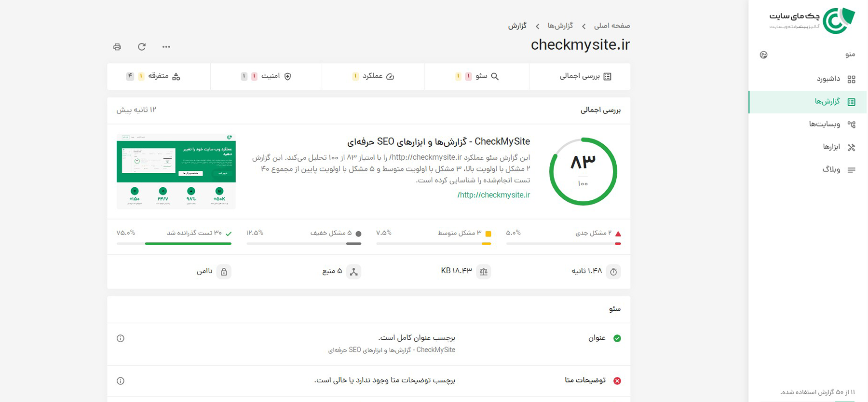Click the print report icon
This screenshot has width=868, height=402.
[117, 47]
